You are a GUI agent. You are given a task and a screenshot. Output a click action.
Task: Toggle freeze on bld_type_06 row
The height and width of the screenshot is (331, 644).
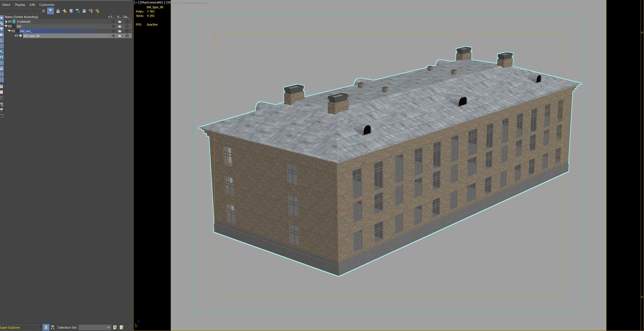coord(113,36)
